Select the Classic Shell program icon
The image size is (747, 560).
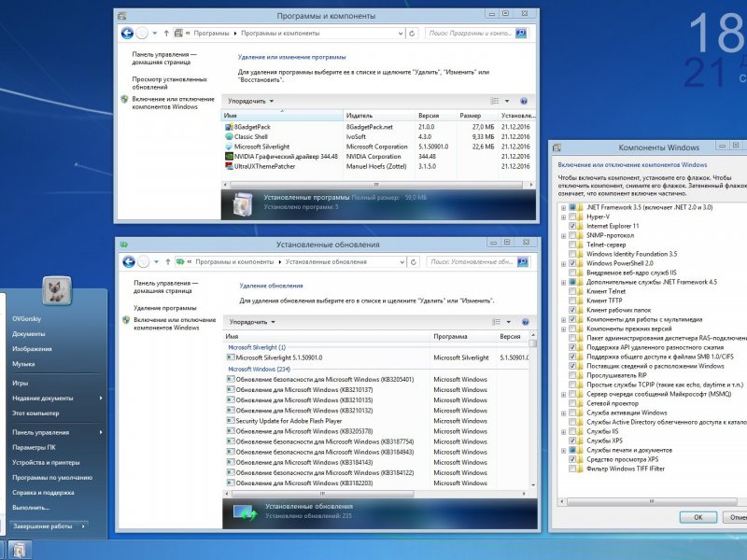pos(229,136)
